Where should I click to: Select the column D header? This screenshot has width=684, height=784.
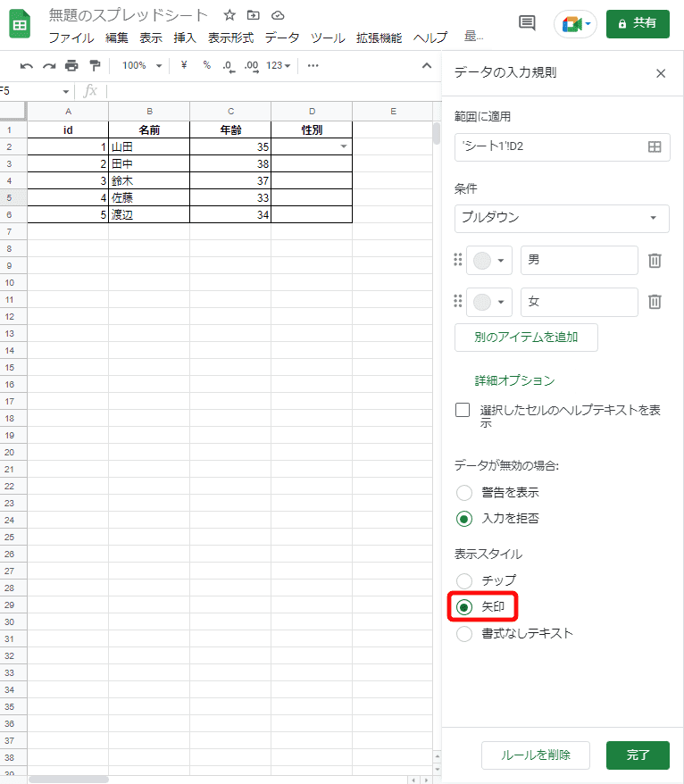312,112
